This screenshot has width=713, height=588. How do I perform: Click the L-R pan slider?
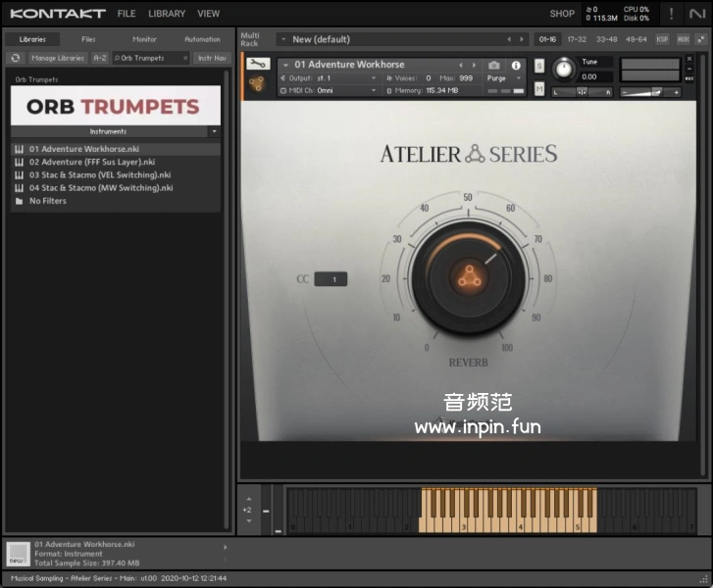point(582,92)
